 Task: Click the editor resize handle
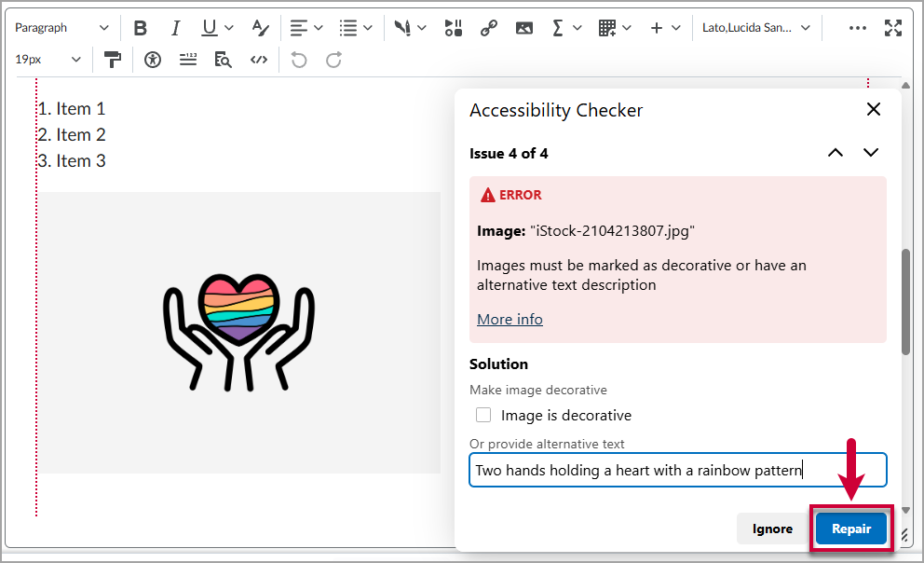[x=904, y=535]
